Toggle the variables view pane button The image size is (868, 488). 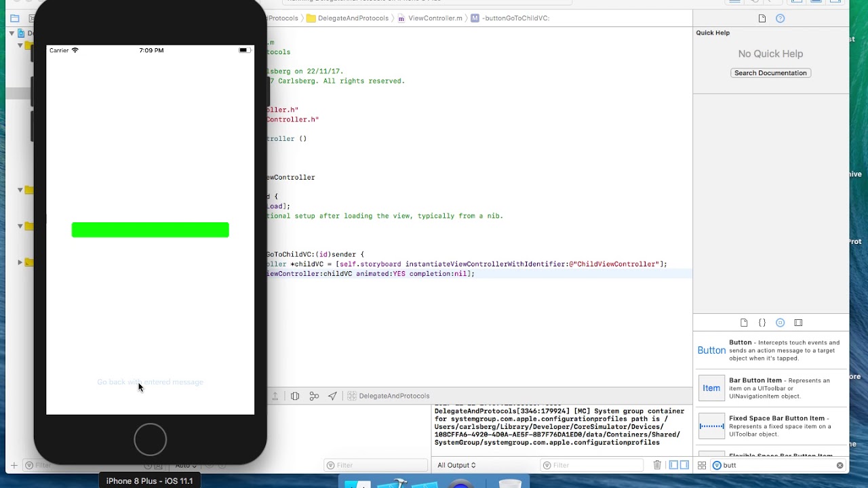673,465
